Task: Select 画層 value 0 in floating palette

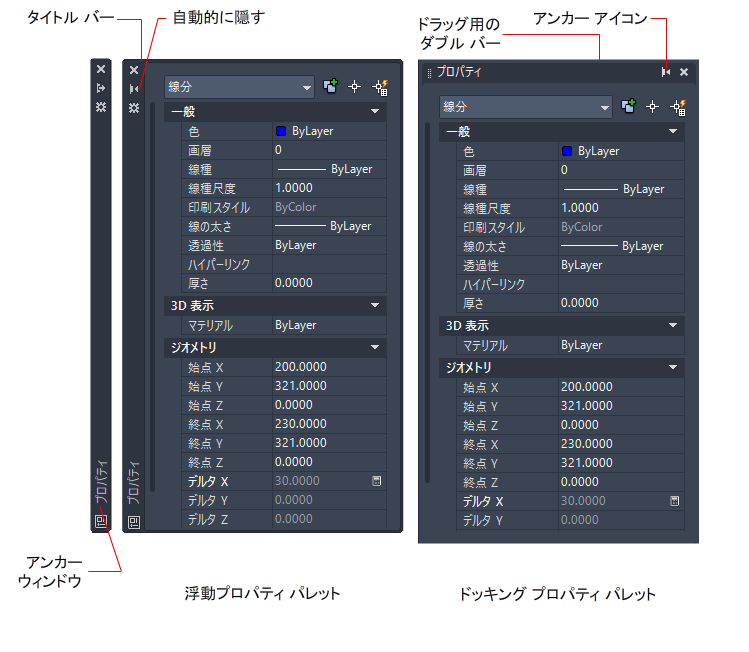Action: (x=329, y=150)
